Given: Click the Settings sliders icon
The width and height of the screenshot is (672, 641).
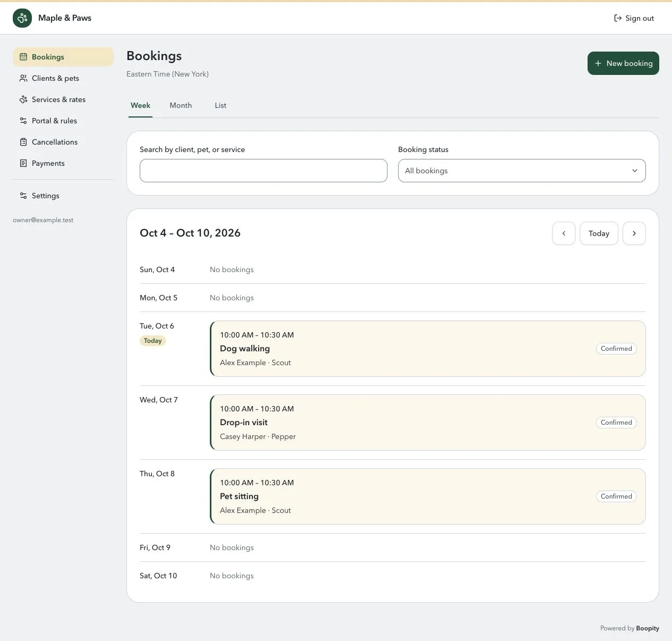Looking at the screenshot, I should tap(23, 196).
